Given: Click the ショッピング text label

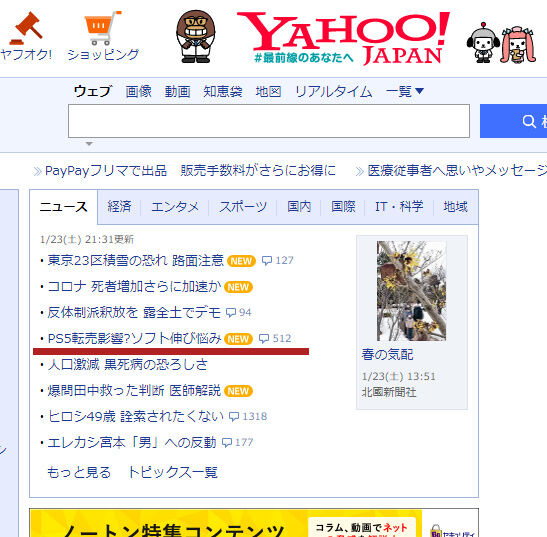Looking at the screenshot, I should click(103, 55).
